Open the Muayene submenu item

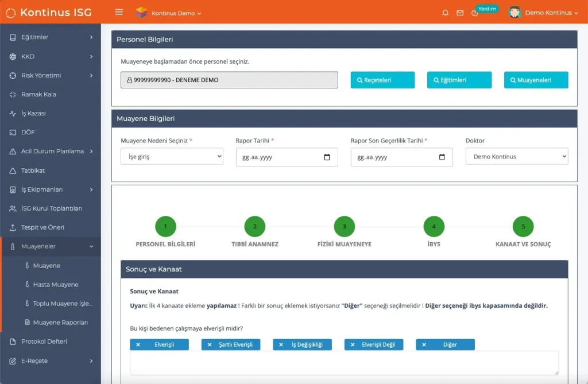pyautogui.click(x=47, y=266)
